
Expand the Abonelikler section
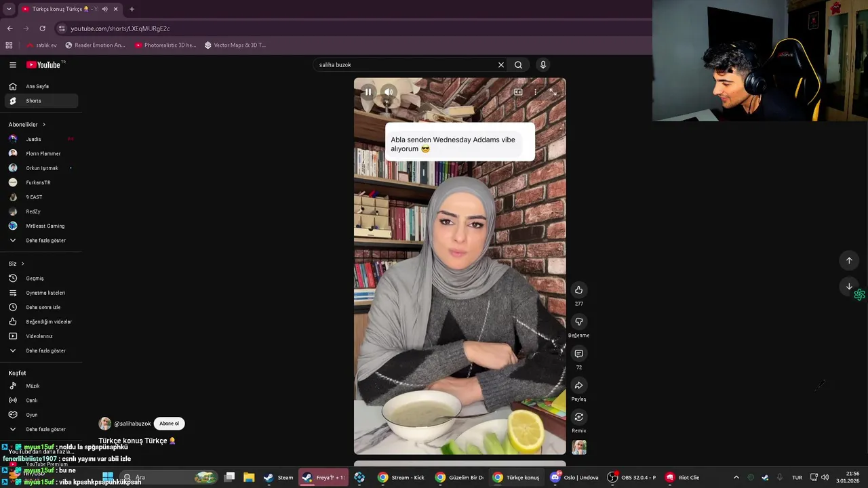click(27, 125)
